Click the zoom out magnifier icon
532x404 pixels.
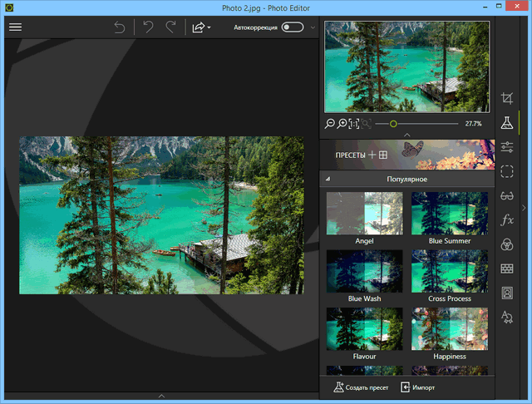(x=330, y=123)
